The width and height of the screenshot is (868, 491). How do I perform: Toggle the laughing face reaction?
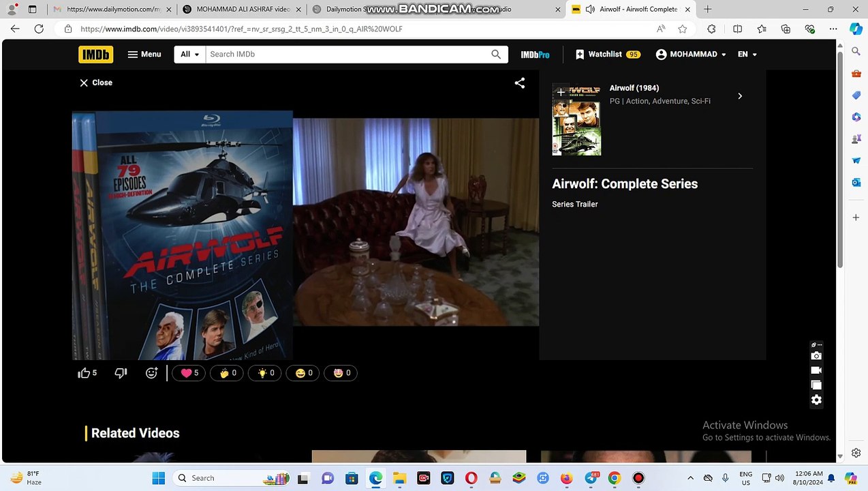[x=303, y=373]
